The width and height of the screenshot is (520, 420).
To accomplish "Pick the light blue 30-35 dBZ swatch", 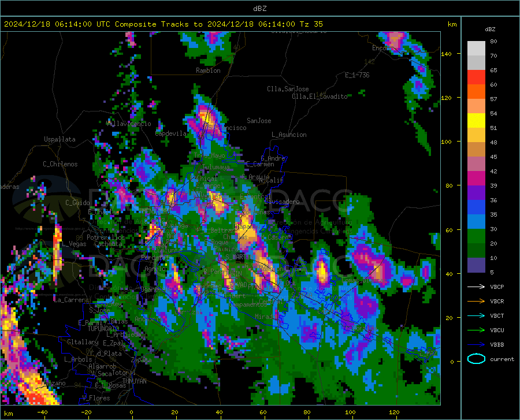I will click(x=476, y=222).
